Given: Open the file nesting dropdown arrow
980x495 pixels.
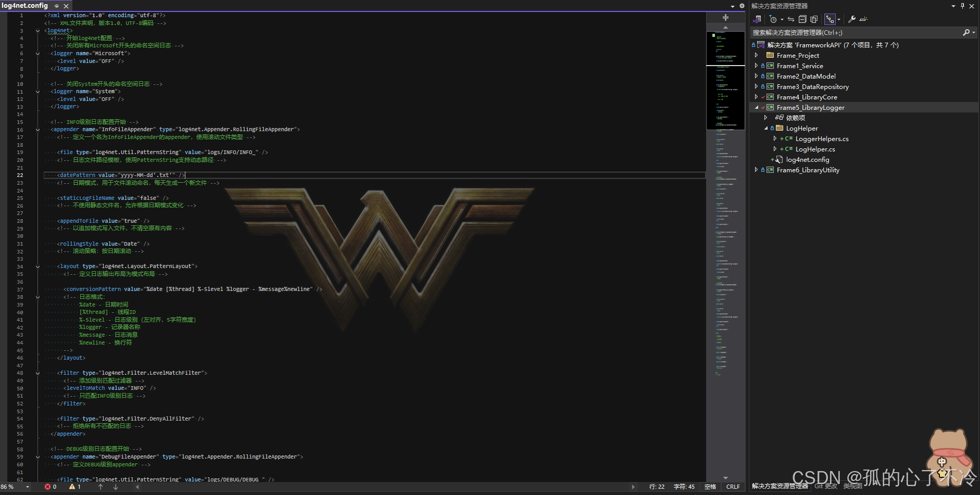Looking at the screenshot, I should click(x=839, y=19).
